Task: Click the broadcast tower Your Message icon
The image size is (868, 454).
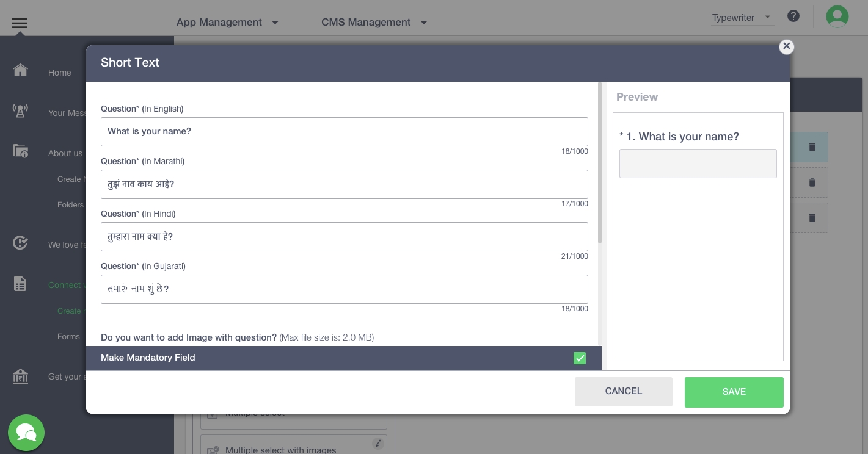Action: click(x=20, y=111)
